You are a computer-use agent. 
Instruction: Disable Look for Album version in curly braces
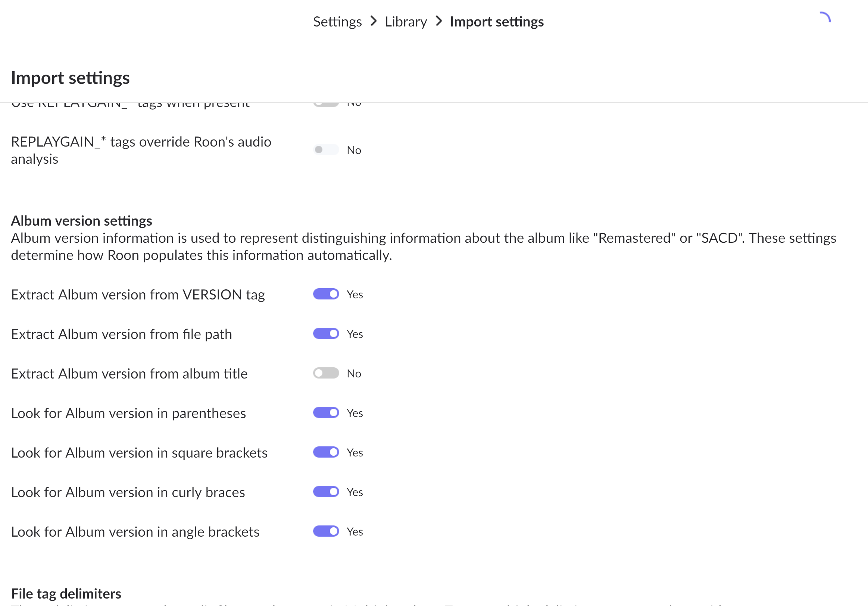click(325, 492)
